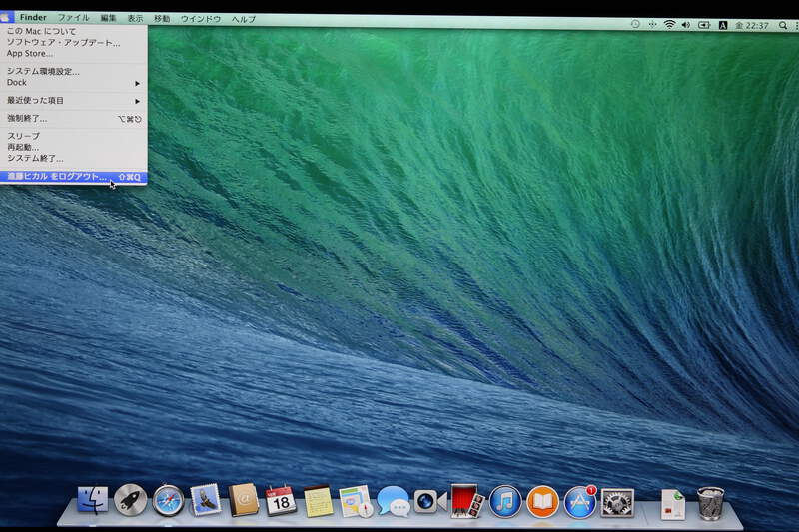Open Launchpad from the Dock
This screenshot has width=799, height=532.
point(130,500)
